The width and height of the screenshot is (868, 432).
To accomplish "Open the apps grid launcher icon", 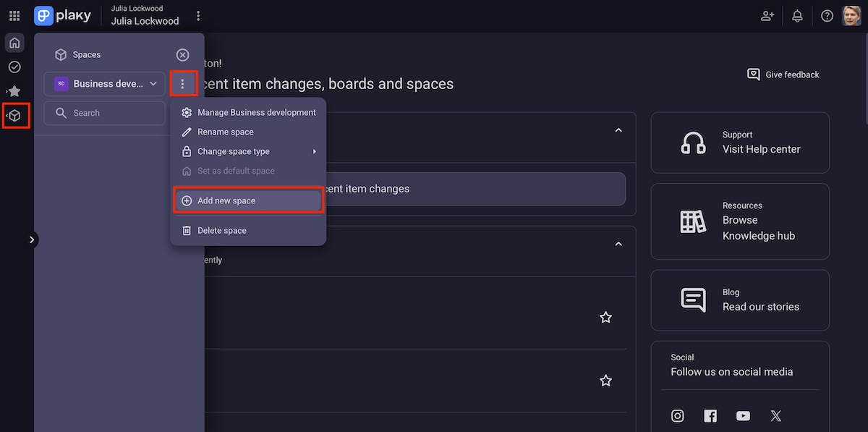I will click(x=14, y=16).
